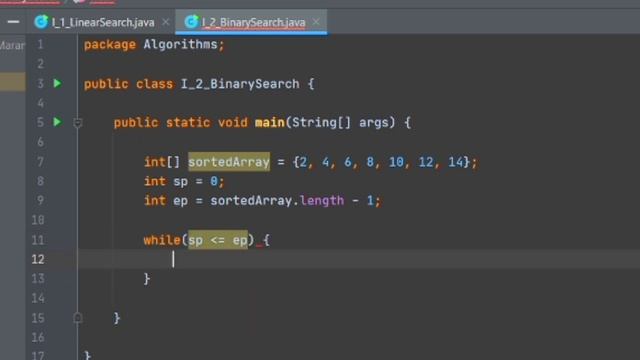This screenshot has height=360, width=640.
Task: Click the main method name on line 5
Action: pos(269,122)
